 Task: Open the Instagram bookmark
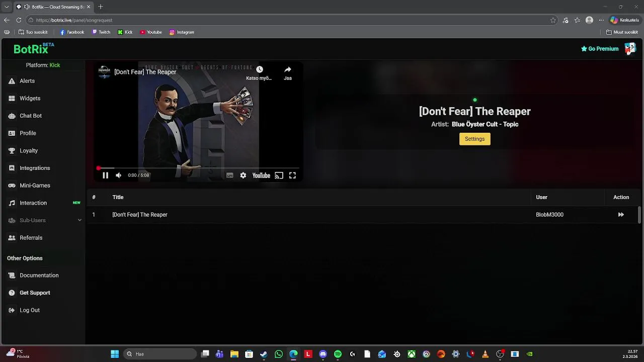(182, 32)
